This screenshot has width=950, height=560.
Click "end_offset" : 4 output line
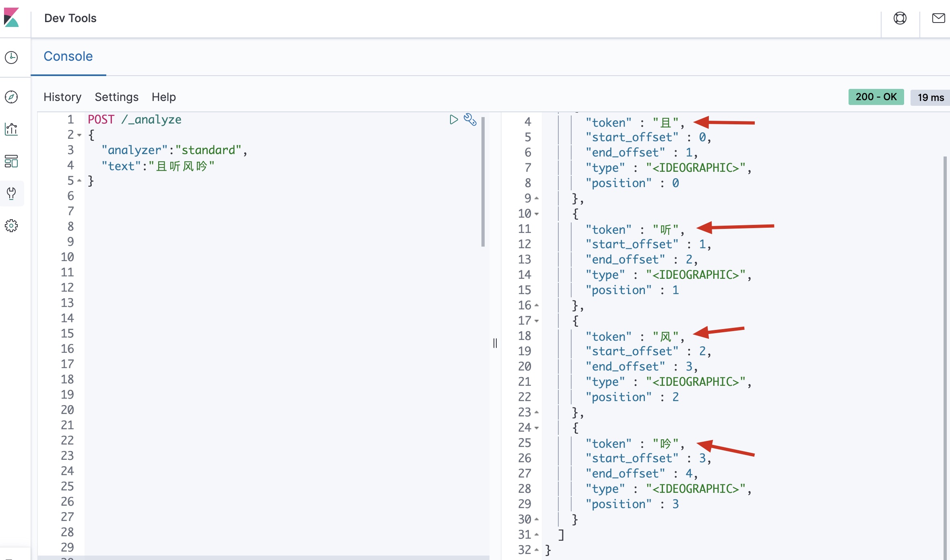click(x=642, y=474)
